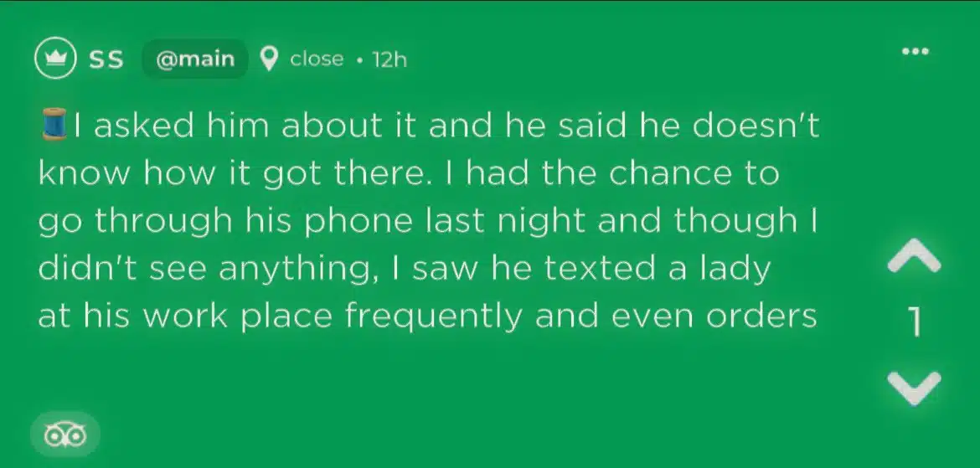980x468 pixels.
Task: Tap the blue thread spool emoji
Action: (55, 126)
